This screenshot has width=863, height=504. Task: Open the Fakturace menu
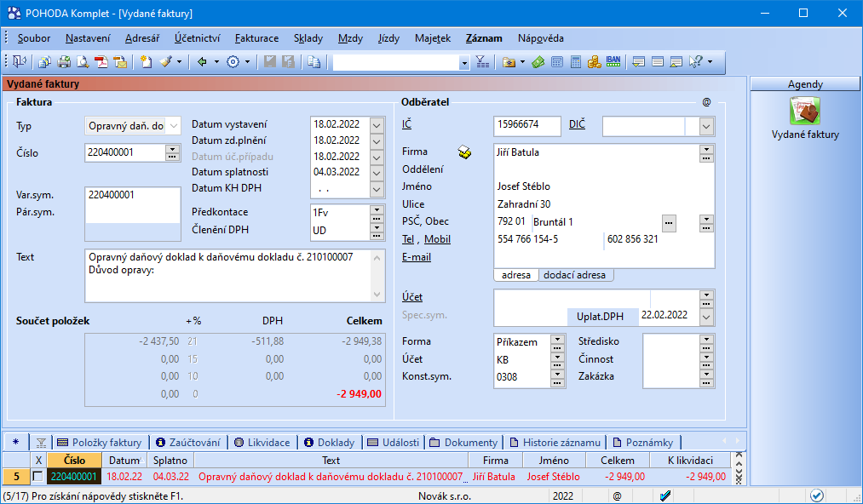(x=256, y=38)
